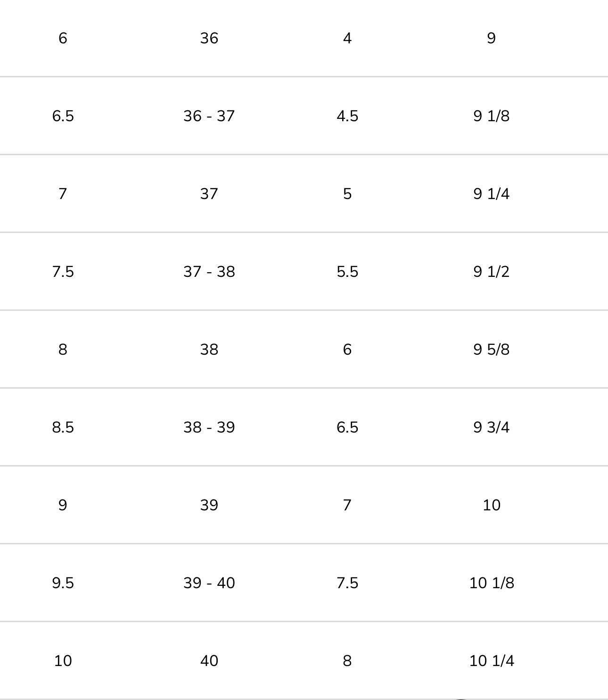The image size is (608, 700).
Task: Click the cell with value 37
Action: (209, 194)
